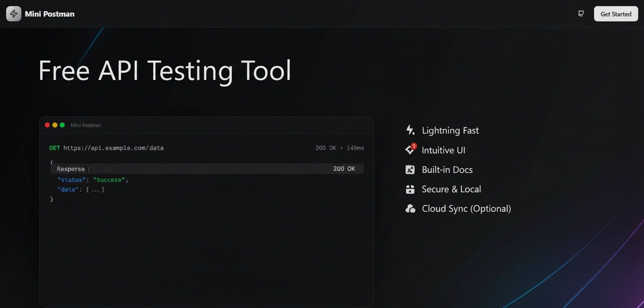The image size is (644, 308).
Task: Click the green dot in mock window
Action: pos(62,125)
